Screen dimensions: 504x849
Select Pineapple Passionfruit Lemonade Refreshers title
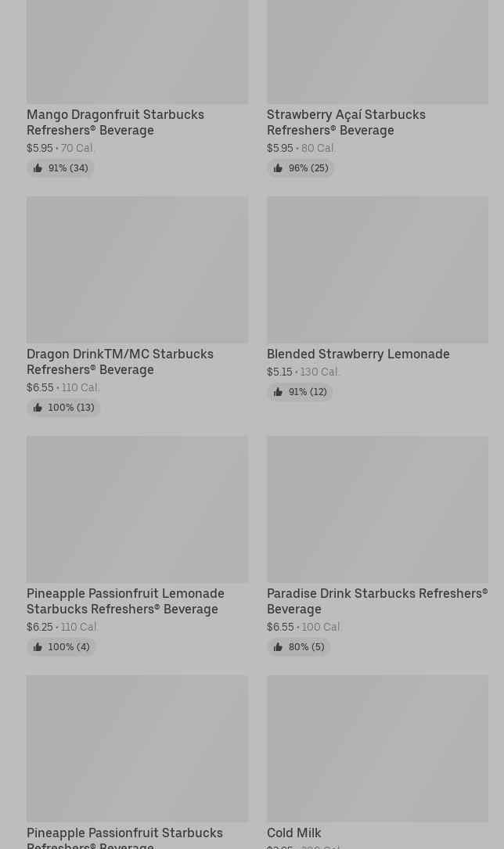point(125,601)
